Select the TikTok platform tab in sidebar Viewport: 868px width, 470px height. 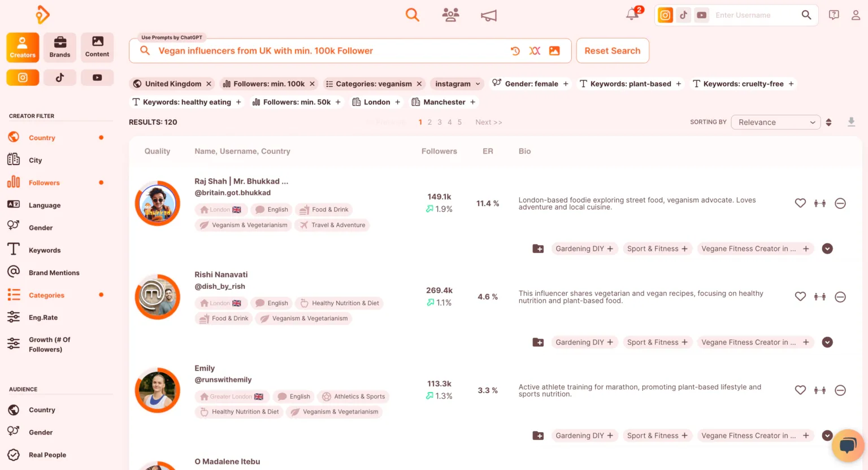60,77
